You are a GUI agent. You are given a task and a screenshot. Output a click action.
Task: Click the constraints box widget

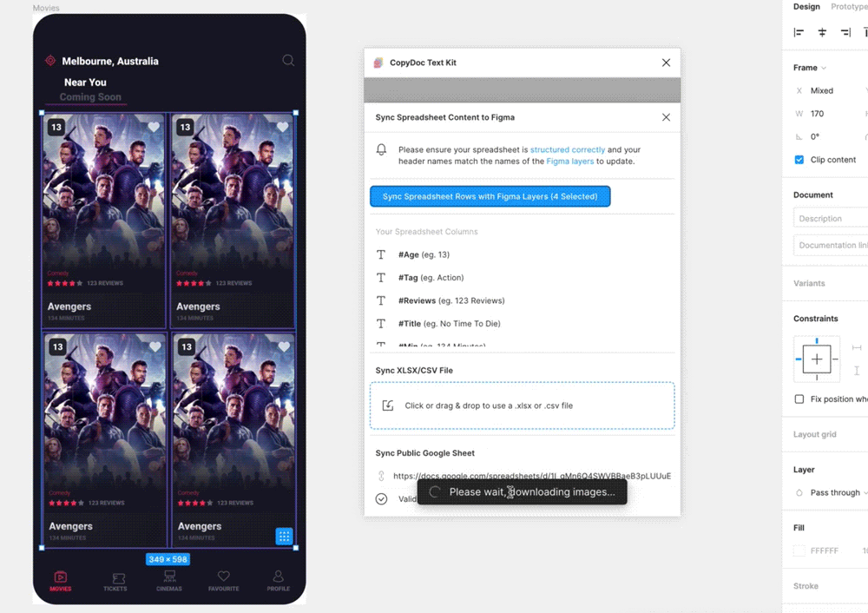(817, 359)
